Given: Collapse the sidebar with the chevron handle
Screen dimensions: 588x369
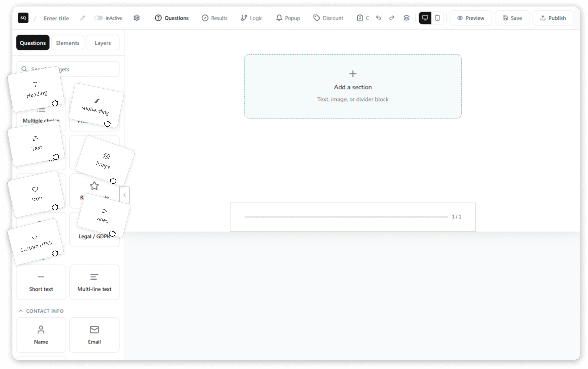Looking at the screenshot, I should (125, 195).
